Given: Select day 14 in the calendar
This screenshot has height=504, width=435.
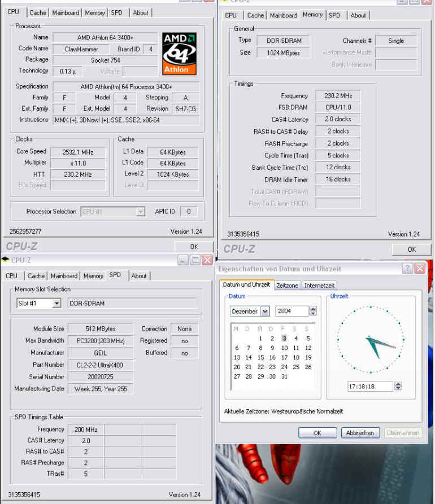Looking at the screenshot, I should [x=249, y=357].
